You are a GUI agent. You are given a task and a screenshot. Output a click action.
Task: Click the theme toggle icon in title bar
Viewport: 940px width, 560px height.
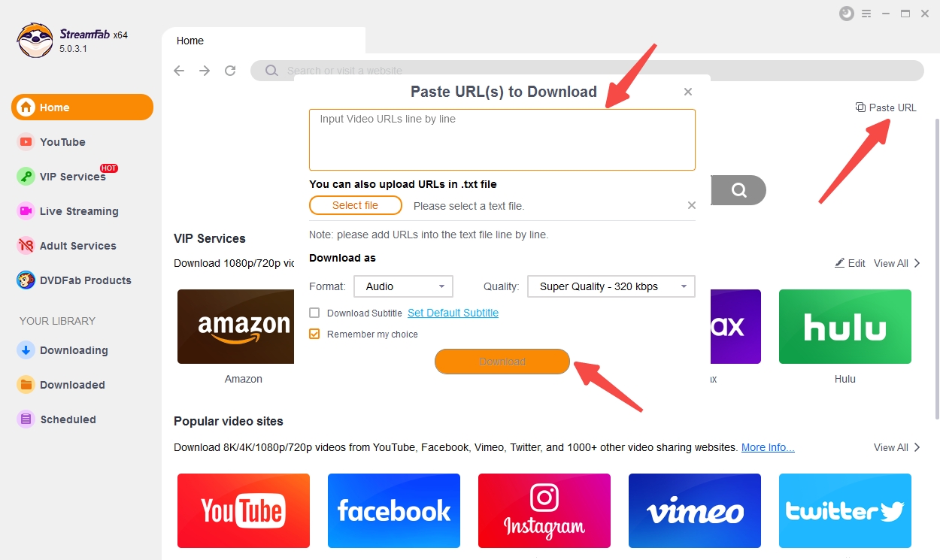847,14
